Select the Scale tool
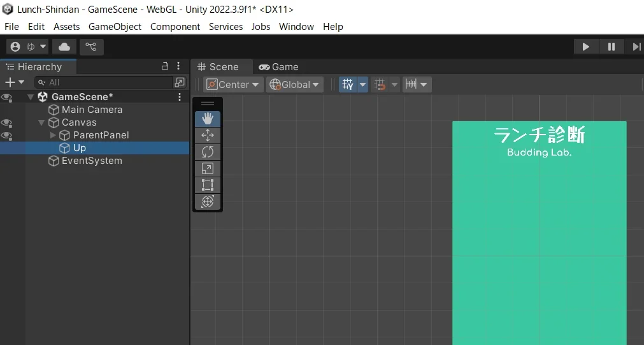Screen dimensions: 644x345 coord(208,168)
